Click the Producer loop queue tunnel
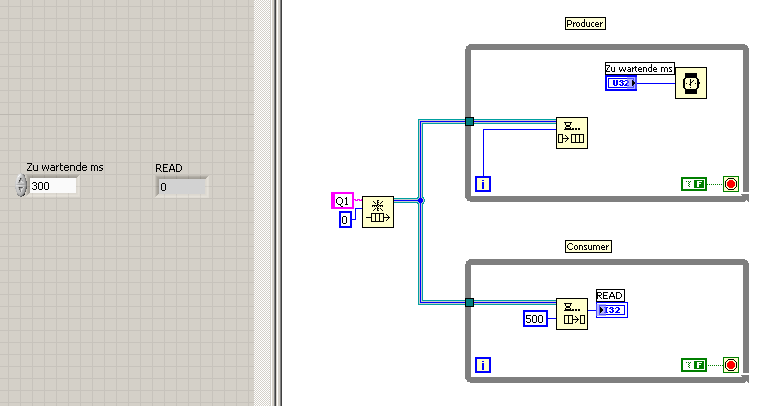The width and height of the screenshot is (770, 406). (x=469, y=121)
